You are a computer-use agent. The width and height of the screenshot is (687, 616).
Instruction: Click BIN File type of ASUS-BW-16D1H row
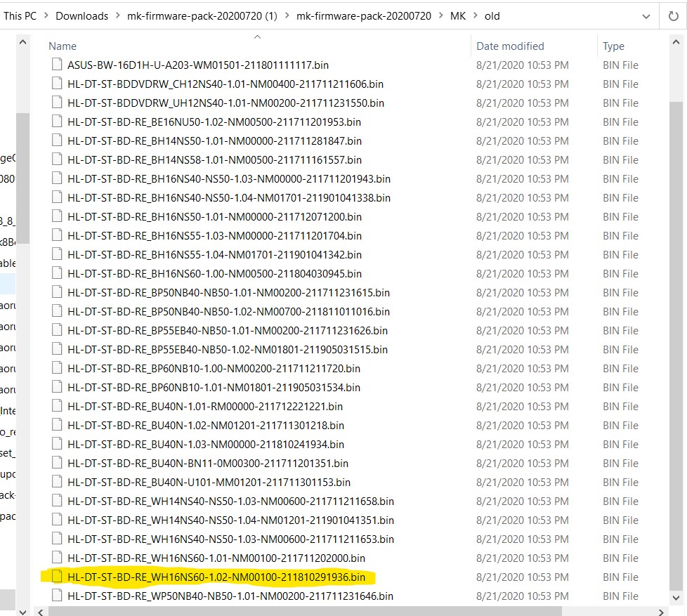pyautogui.click(x=620, y=65)
